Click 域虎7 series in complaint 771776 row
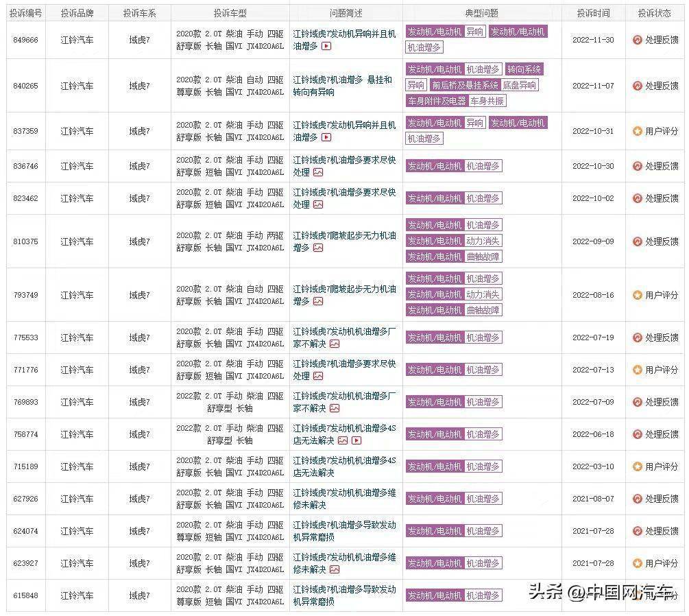 139,370
